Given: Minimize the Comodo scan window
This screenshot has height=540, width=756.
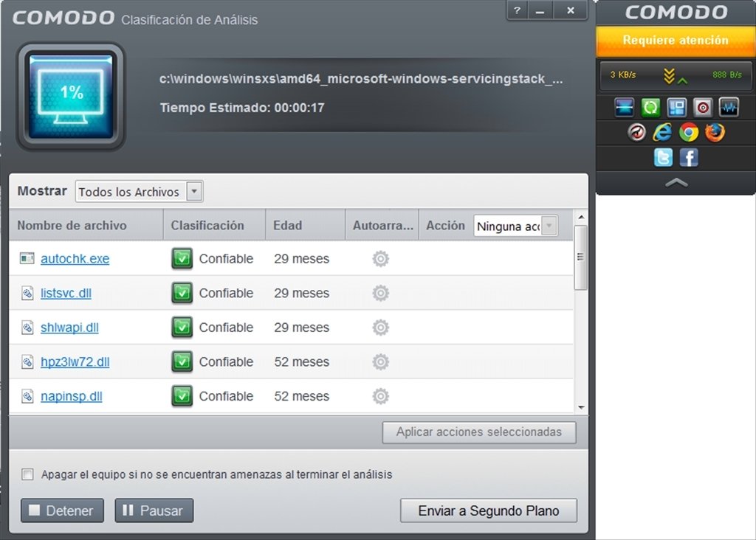Looking at the screenshot, I should click(x=540, y=10).
